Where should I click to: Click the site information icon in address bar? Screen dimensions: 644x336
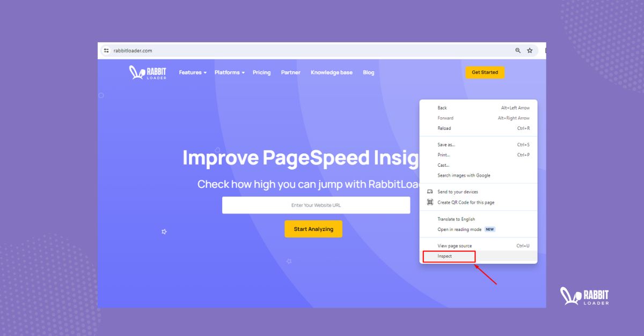(106, 50)
